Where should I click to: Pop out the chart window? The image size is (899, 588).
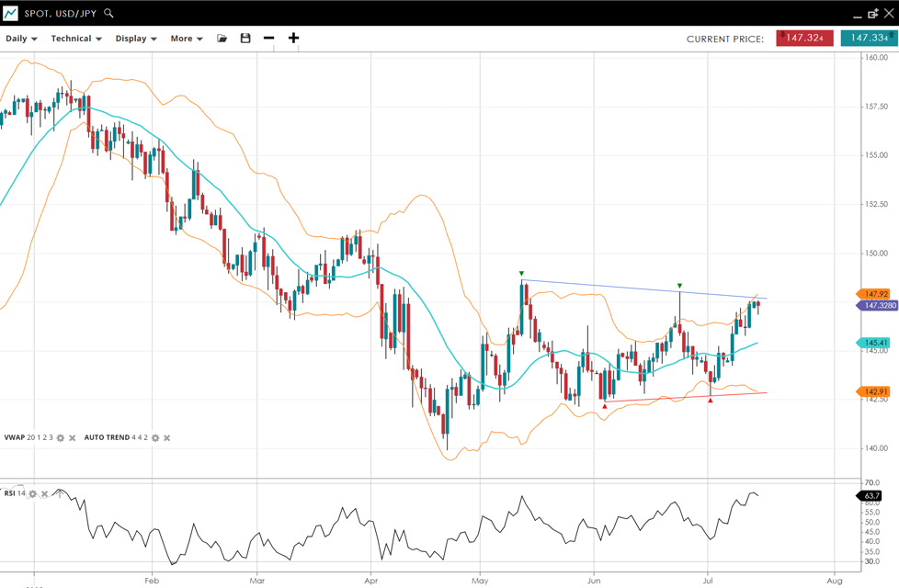873,14
